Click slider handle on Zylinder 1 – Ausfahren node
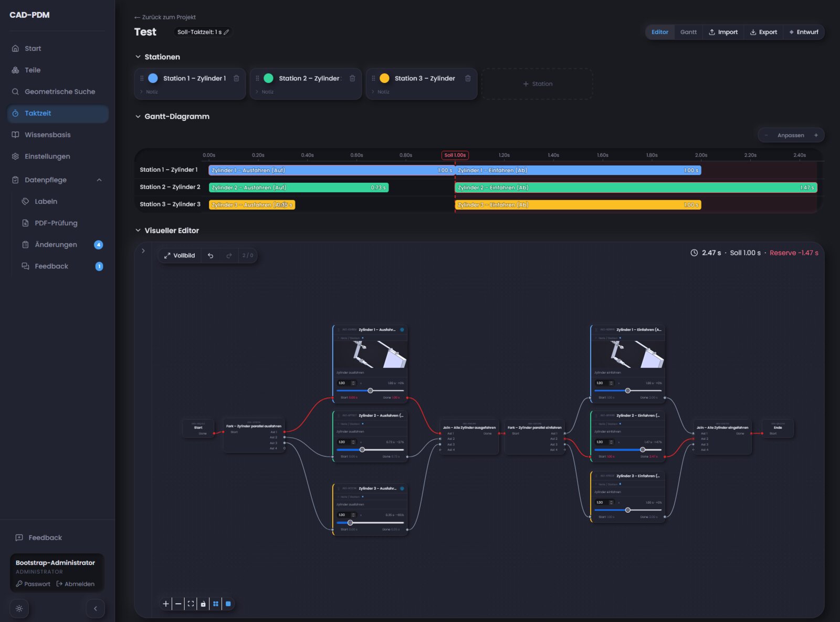 [x=370, y=390]
